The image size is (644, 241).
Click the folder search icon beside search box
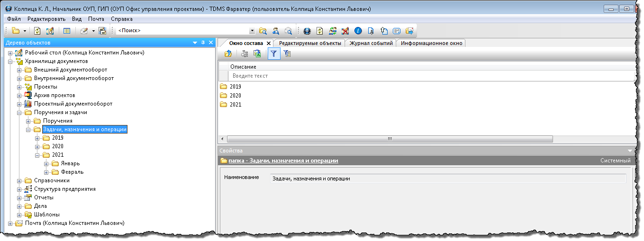[x=263, y=31]
